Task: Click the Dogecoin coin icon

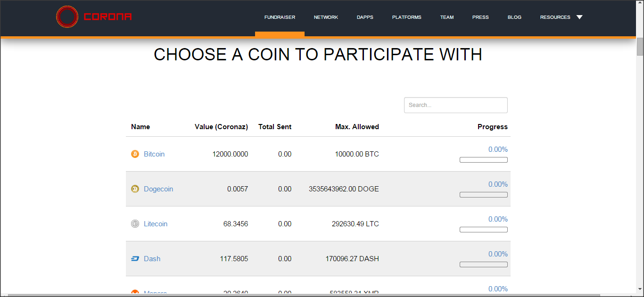Action: (135, 189)
